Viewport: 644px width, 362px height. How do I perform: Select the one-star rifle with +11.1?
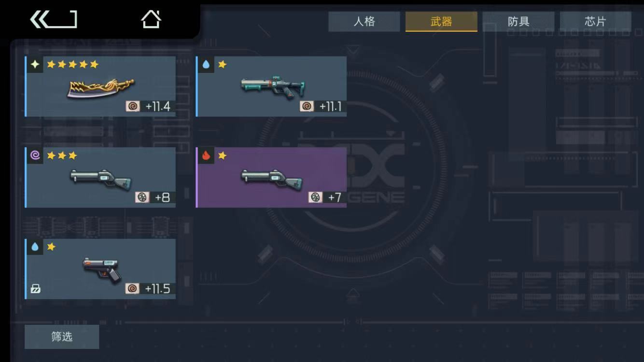pyautogui.click(x=271, y=86)
